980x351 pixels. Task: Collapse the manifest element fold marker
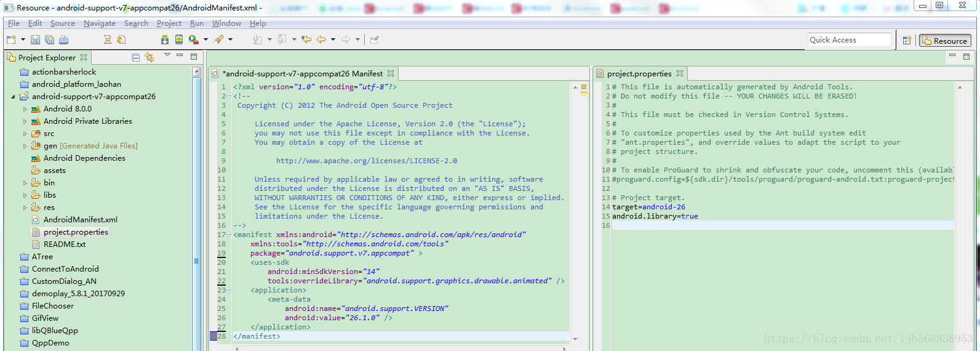pyautogui.click(x=229, y=235)
